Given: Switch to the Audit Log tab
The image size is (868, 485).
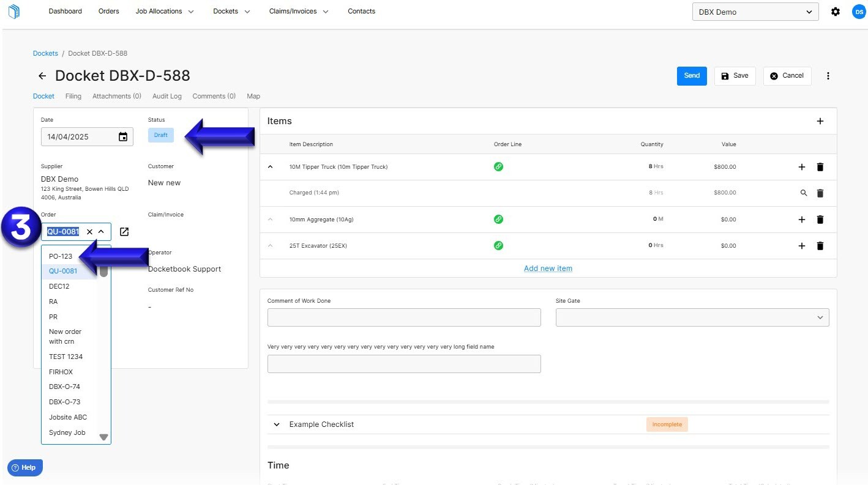Looking at the screenshot, I should pos(167,96).
